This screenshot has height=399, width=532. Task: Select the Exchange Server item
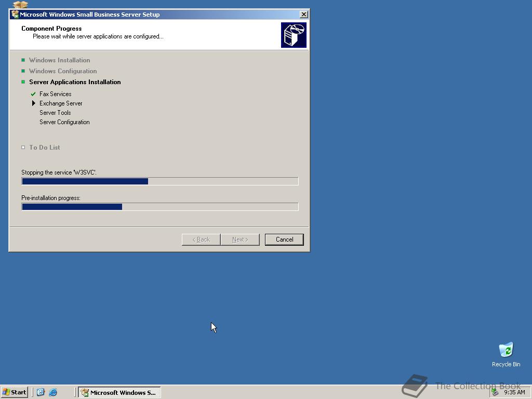[61, 103]
